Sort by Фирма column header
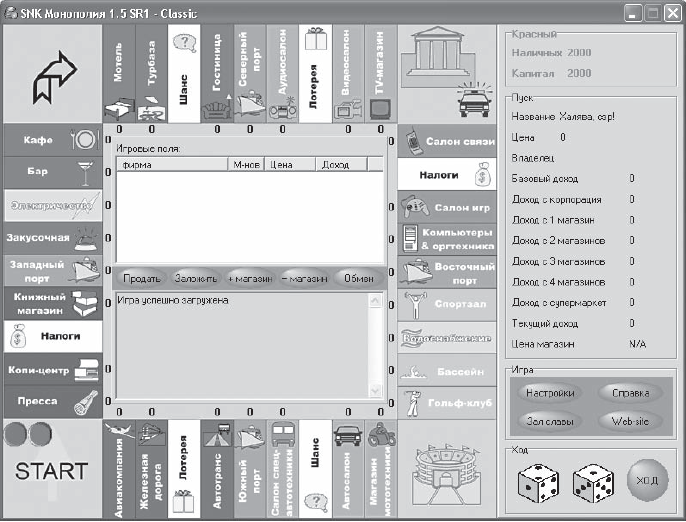This screenshot has height=522, width=686. [x=172, y=165]
